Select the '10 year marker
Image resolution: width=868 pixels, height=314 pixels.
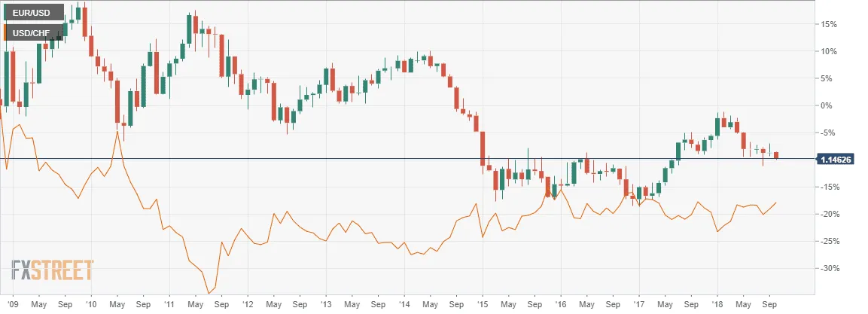(x=90, y=305)
